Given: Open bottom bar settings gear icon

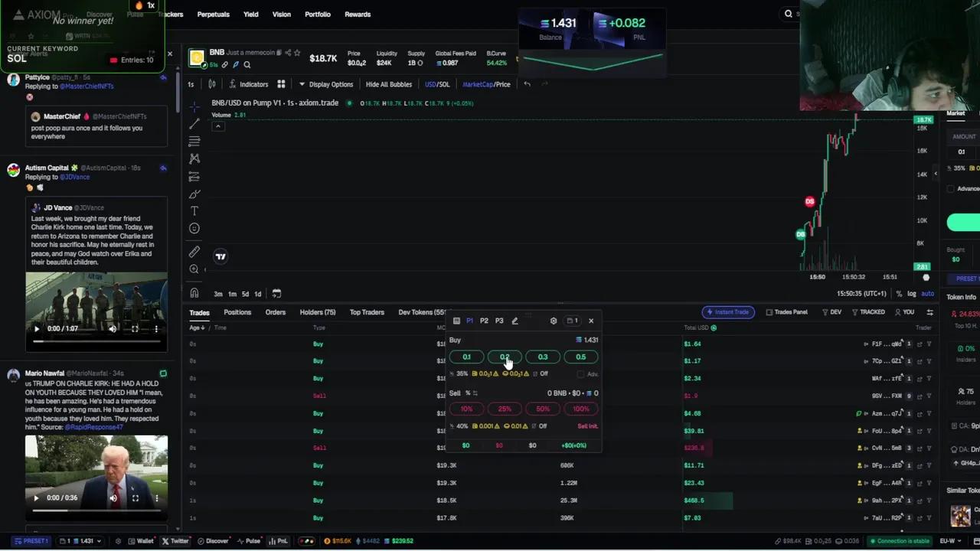Looking at the screenshot, I should (x=118, y=541).
